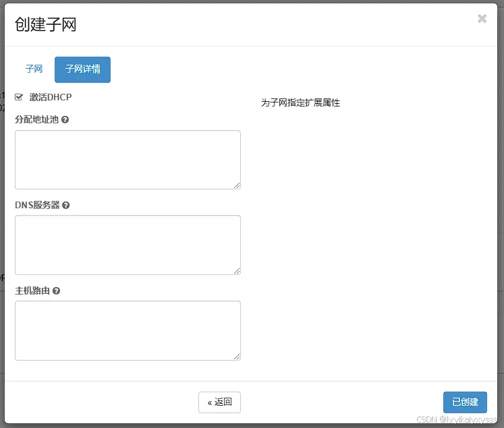Click the 为子网指定扩展属性 description text
Image resolution: width=504 pixels, height=428 pixels.
(x=300, y=102)
